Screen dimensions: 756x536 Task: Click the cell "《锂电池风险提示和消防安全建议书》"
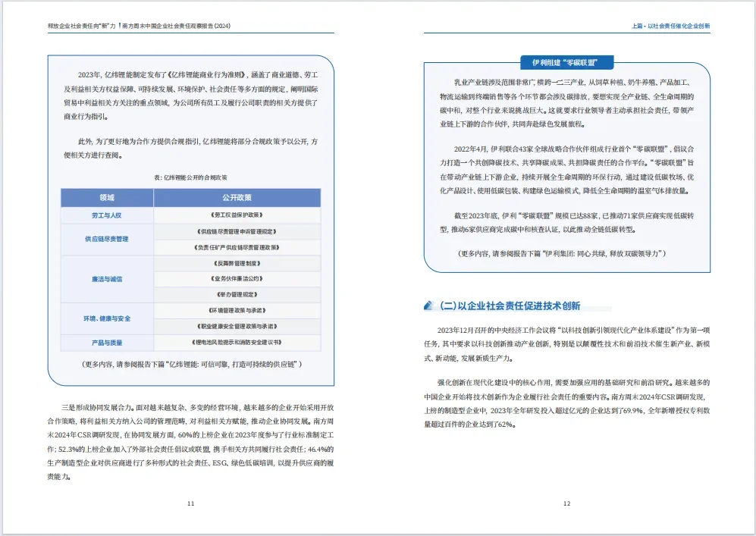pos(237,342)
